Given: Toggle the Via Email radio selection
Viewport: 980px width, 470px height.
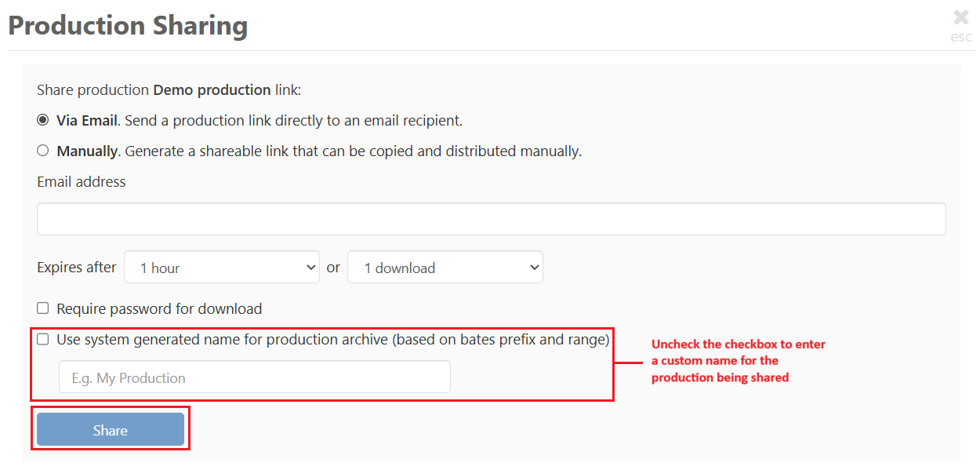Looking at the screenshot, I should (43, 120).
